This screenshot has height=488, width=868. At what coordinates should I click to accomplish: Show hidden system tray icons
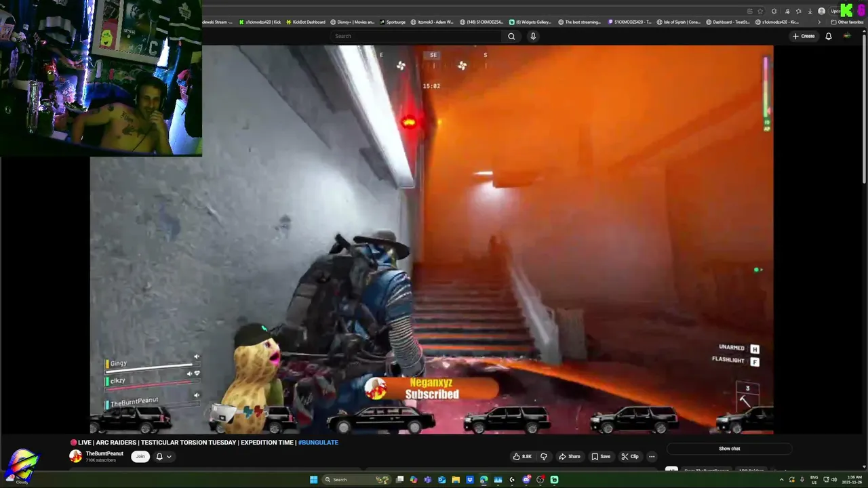782,480
